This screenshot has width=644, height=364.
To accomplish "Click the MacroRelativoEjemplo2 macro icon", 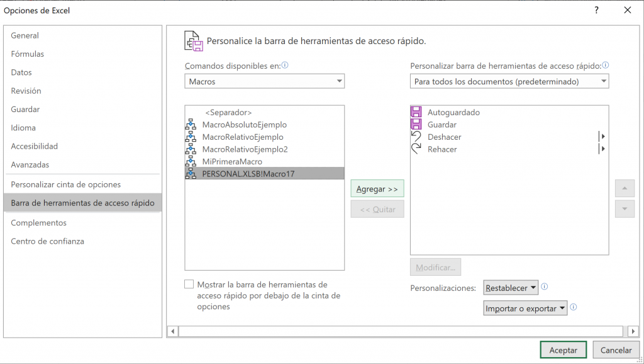I will 191,149.
